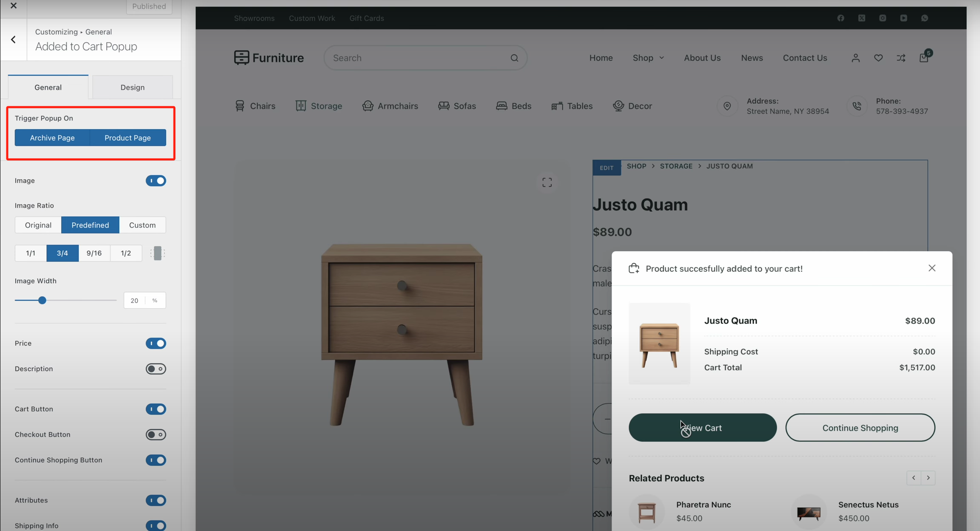The height and width of the screenshot is (531, 980).
Task: Go back with the customizer back arrow
Action: coord(14,40)
